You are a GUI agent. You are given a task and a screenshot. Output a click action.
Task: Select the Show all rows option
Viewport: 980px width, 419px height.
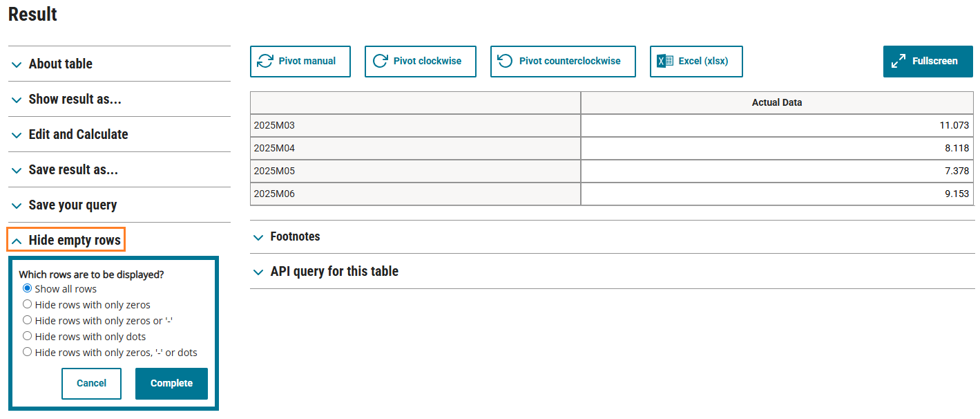(28, 288)
